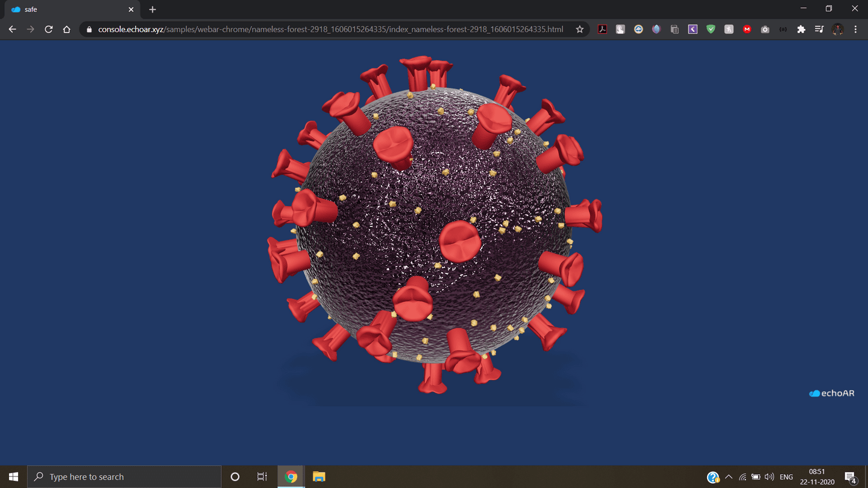Open the Extensions puzzle-piece menu

point(801,29)
